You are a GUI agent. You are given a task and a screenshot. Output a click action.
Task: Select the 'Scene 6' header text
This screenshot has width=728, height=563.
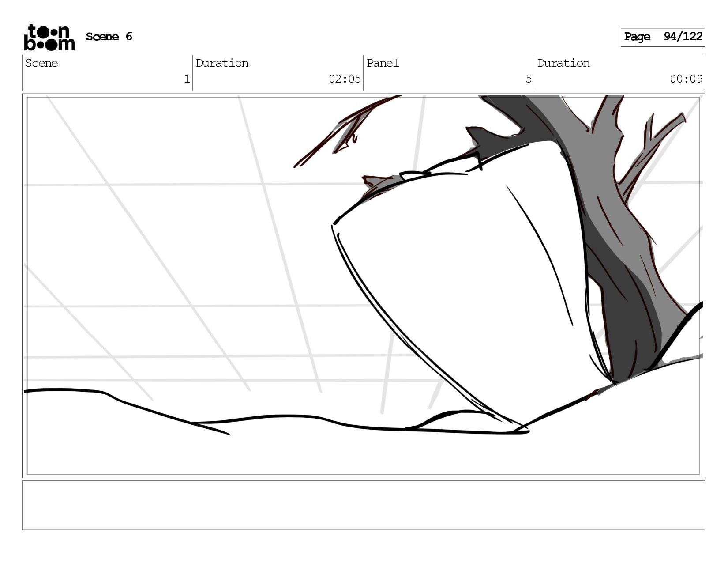click(109, 37)
